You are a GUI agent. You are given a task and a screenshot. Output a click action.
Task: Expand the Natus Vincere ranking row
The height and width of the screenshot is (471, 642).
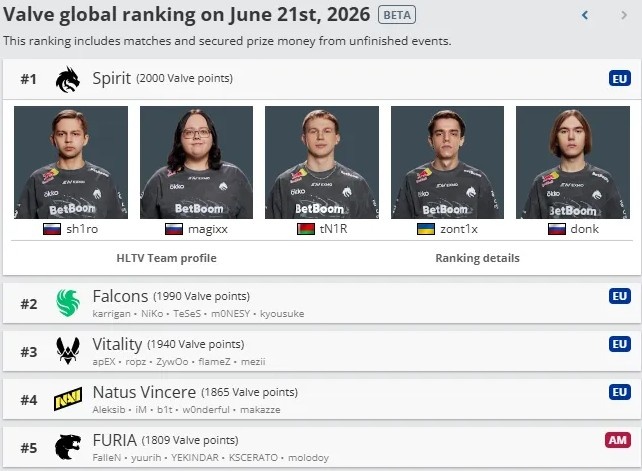[x=322, y=399]
